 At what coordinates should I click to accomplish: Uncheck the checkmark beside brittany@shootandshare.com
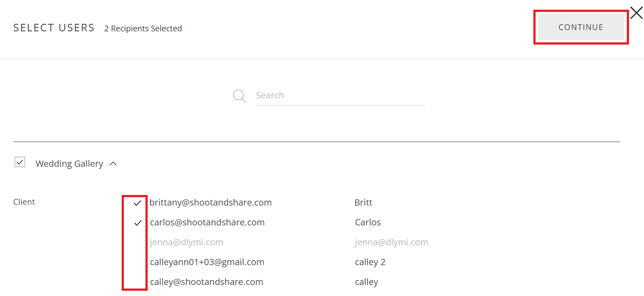(x=138, y=203)
